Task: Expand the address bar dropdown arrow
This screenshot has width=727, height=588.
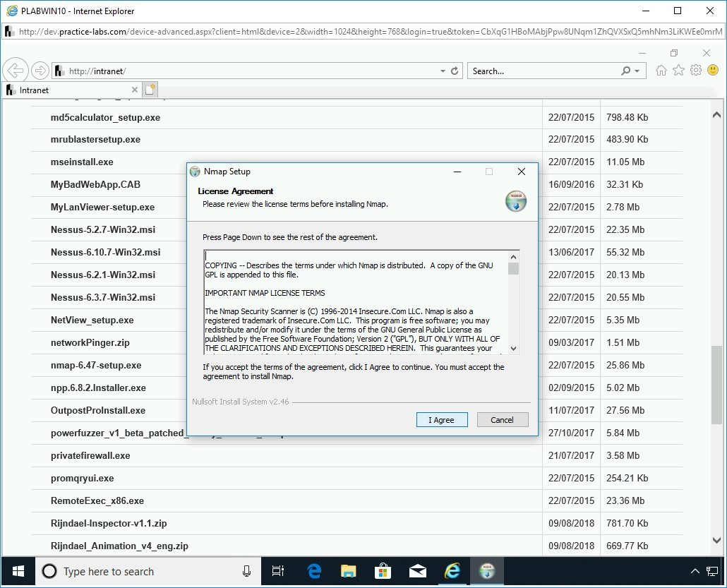Action: pos(443,71)
